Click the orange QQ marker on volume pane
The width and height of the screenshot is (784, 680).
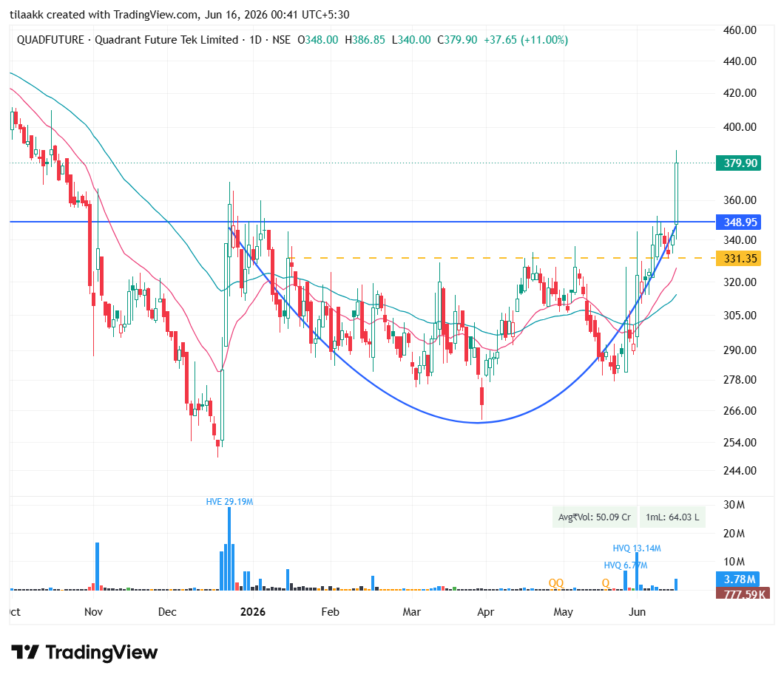point(556,583)
